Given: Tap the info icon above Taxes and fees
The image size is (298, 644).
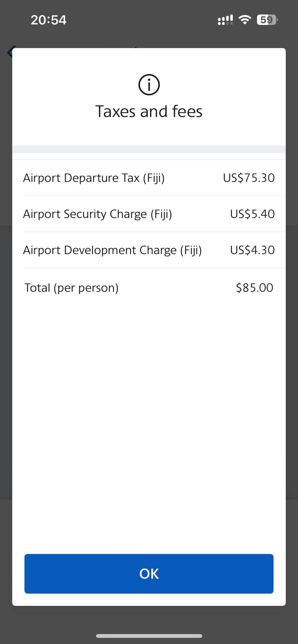Looking at the screenshot, I should coord(149,85).
